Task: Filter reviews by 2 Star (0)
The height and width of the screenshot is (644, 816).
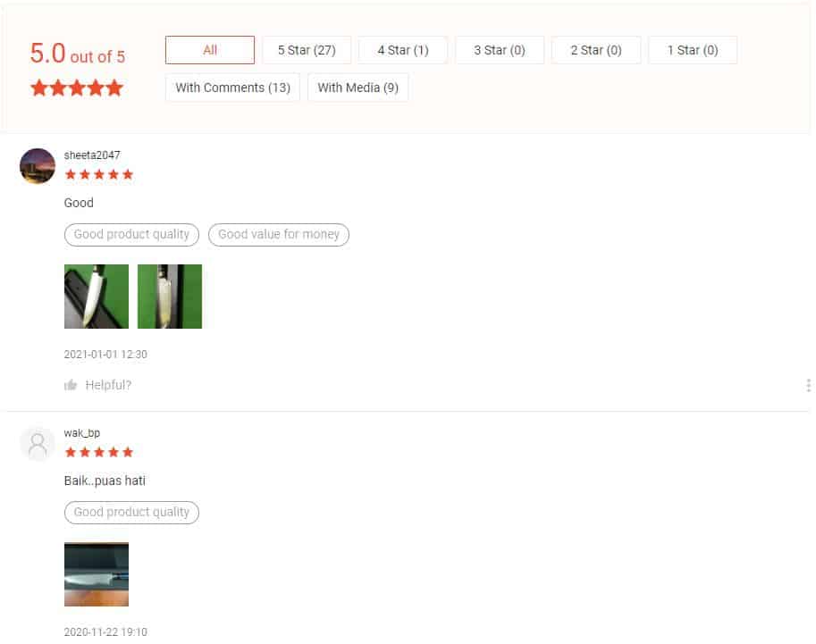Action: coord(596,50)
